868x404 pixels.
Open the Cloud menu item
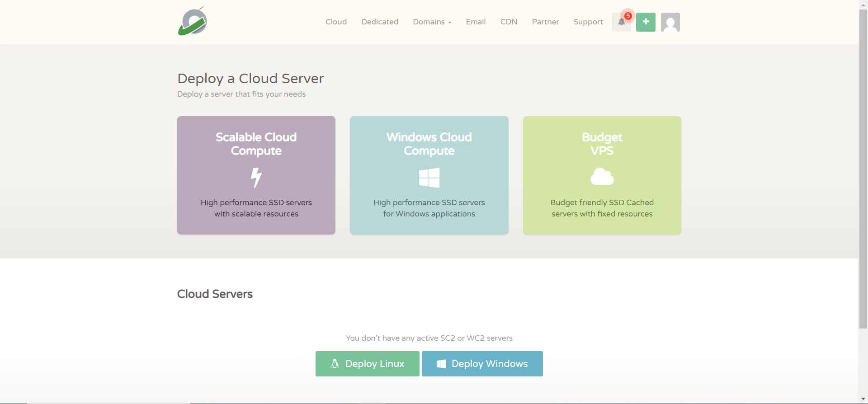point(336,22)
